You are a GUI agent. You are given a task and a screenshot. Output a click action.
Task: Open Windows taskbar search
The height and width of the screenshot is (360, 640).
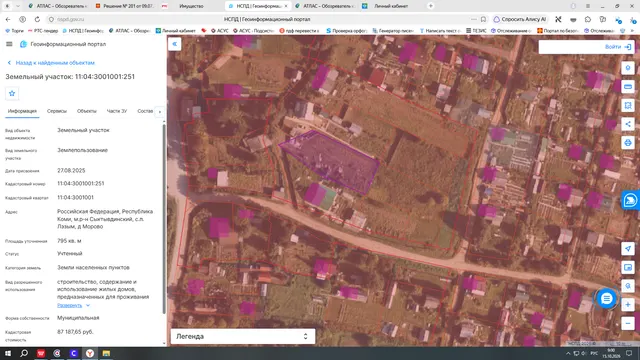pos(24,353)
